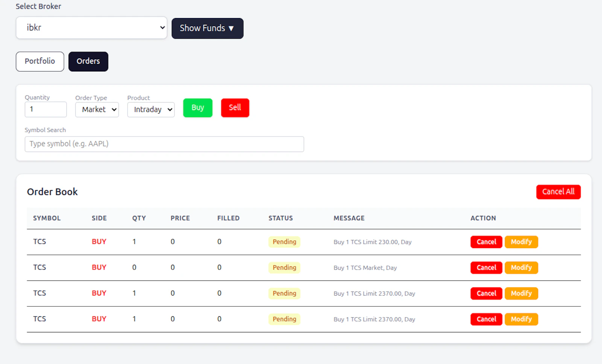Click the Select Broker label
The height and width of the screenshot is (364, 602).
point(38,6)
